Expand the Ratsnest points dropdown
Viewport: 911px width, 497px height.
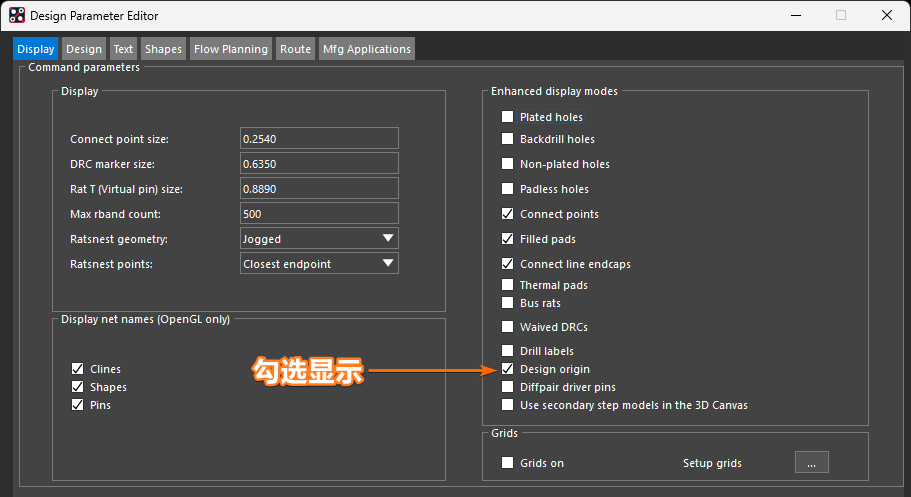[319, 264]
